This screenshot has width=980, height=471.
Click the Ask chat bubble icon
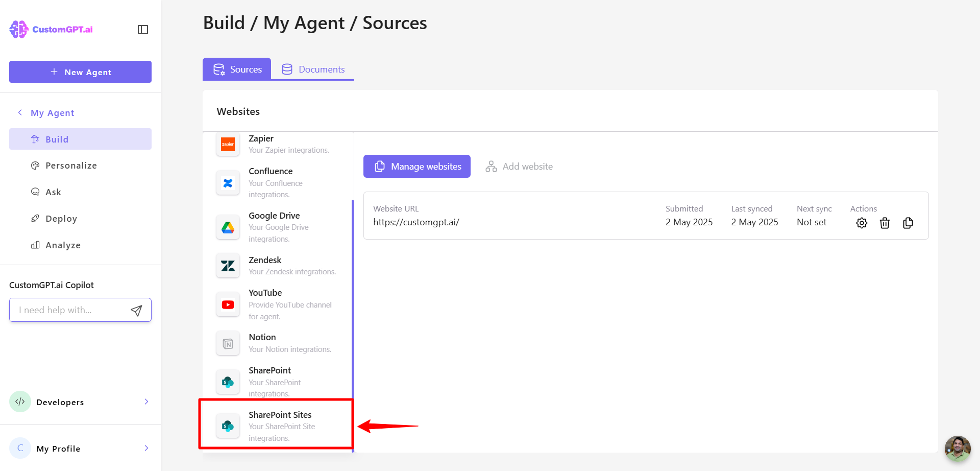pyautogui.click(x=35, y=192)
